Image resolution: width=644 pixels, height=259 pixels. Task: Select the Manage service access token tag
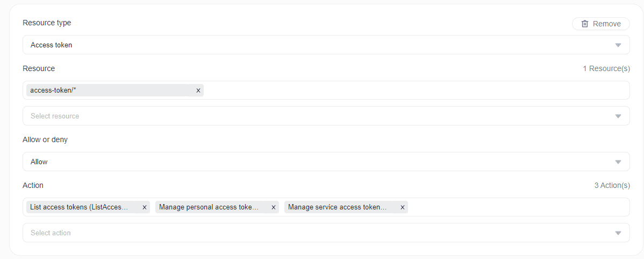pos(338,207)
